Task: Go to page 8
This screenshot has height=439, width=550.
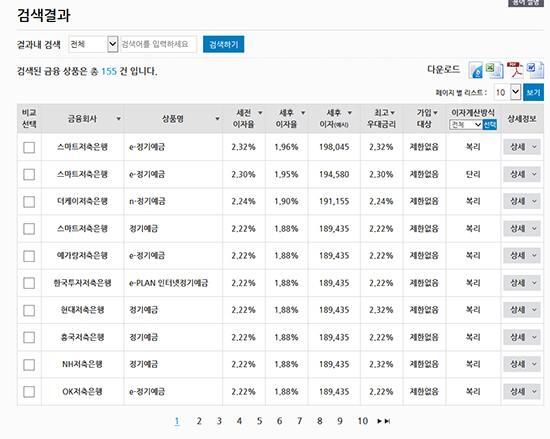Action: pos(320,421)
